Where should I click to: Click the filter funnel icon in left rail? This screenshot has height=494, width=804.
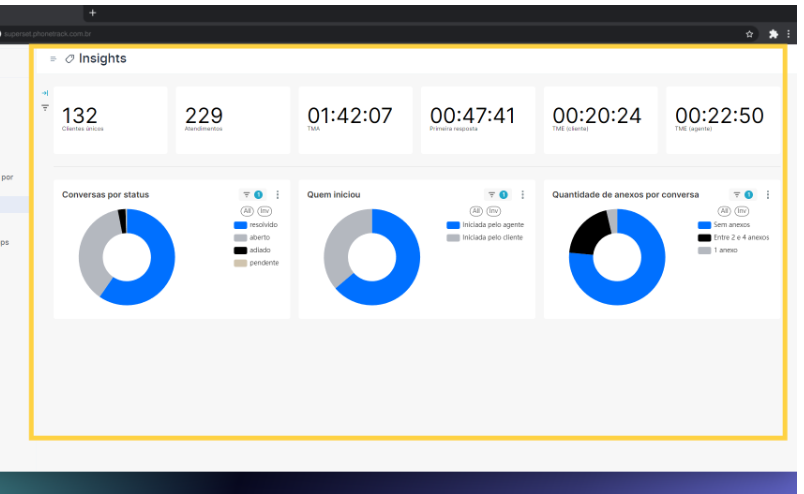(45, 107)
